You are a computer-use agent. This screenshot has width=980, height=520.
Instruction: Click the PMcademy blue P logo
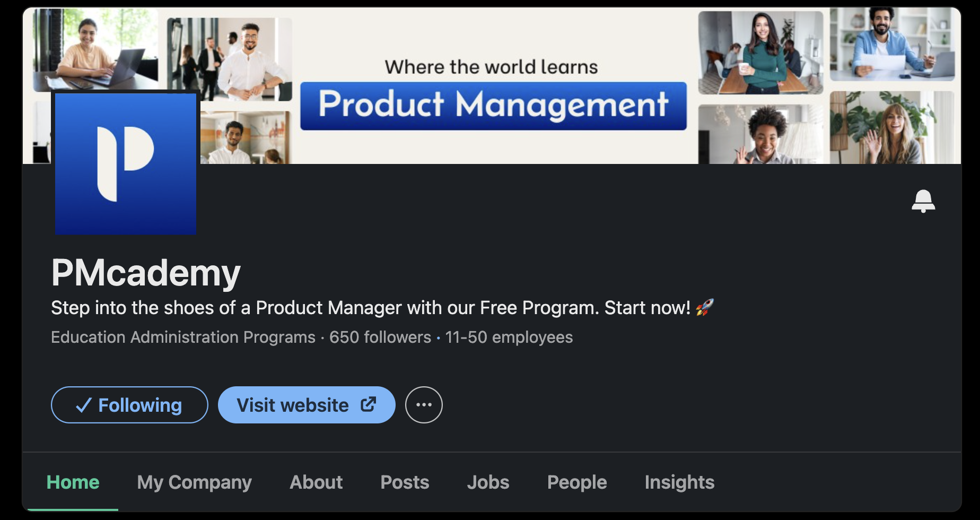(126, 163)
